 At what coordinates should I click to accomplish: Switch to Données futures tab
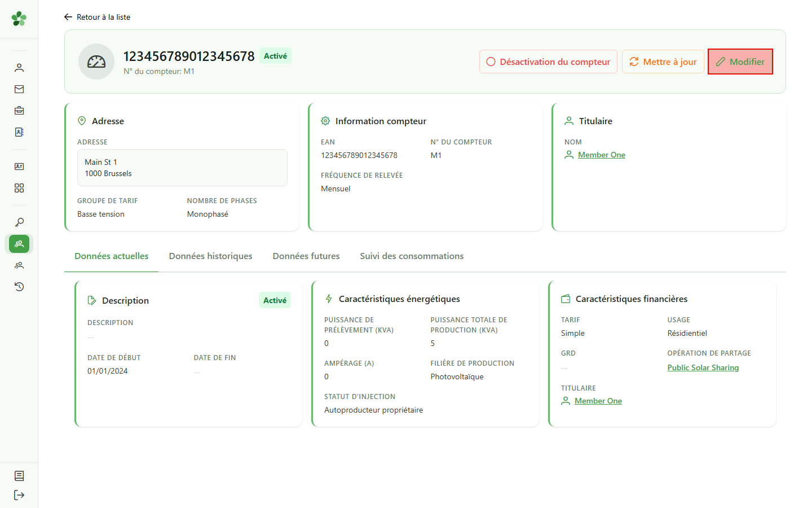[306, 256]
